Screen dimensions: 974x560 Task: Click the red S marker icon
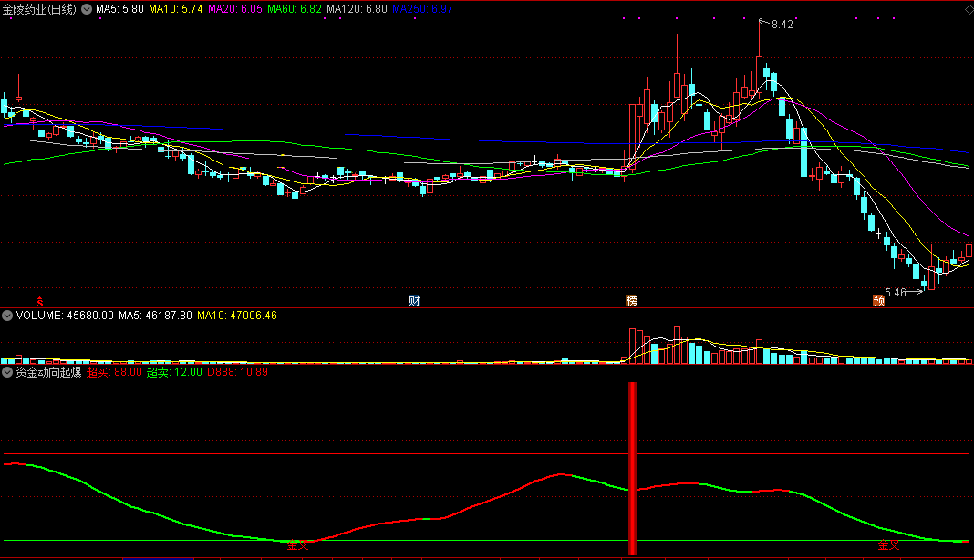(40, 302)
